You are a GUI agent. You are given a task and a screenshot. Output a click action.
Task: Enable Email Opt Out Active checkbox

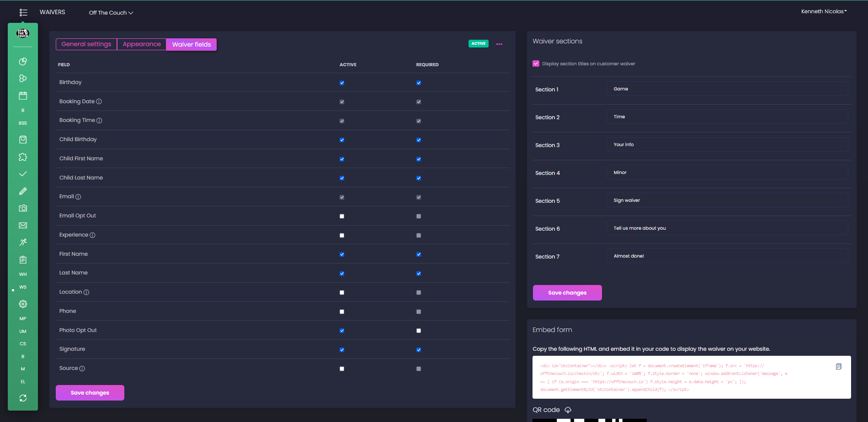342,216
